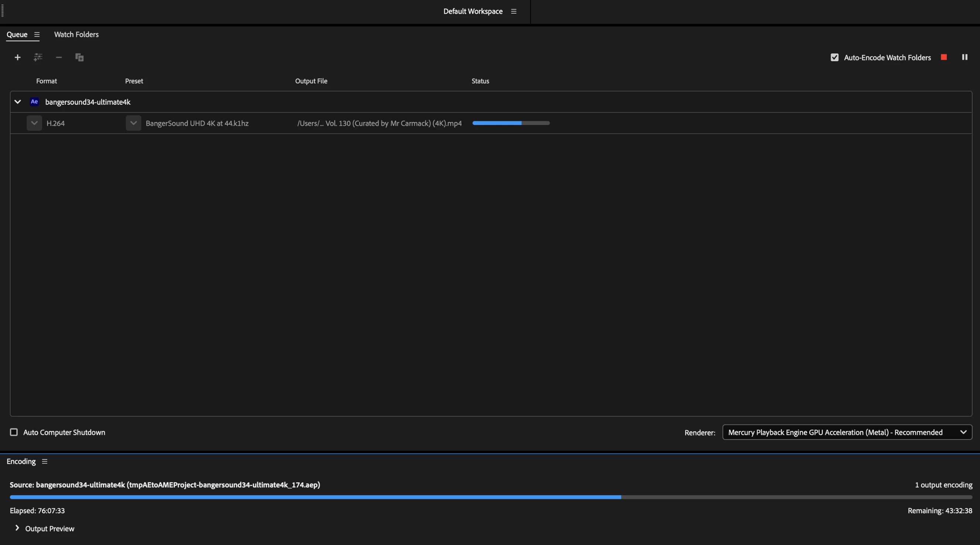Switch to the Watch Folders tab
This screenshot has width=980, height=545.
coord(76,35)
